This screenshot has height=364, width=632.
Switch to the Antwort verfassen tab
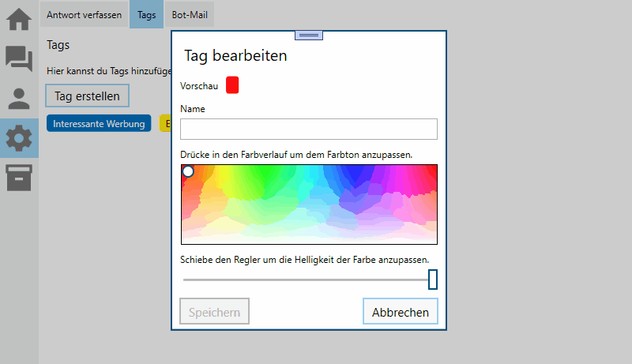tap(85, 15)
